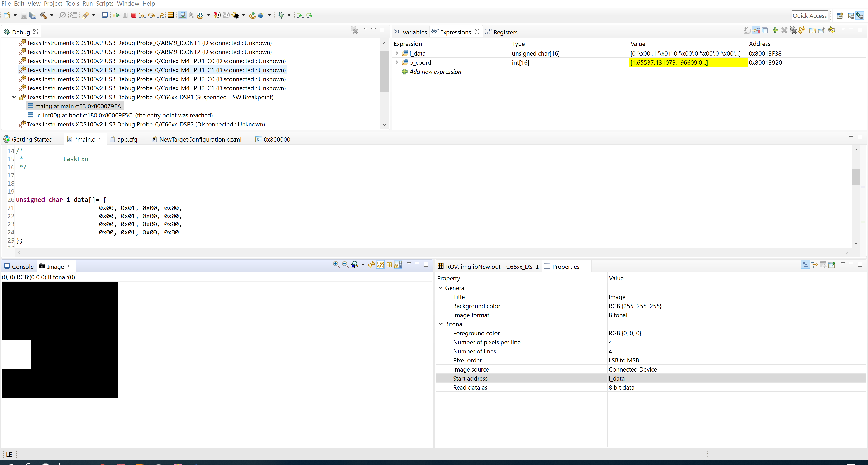This screenshot has width=868, height=465.
Task: Toggle refresh-on-halt in Image view
Action: (x=380, y=265)
